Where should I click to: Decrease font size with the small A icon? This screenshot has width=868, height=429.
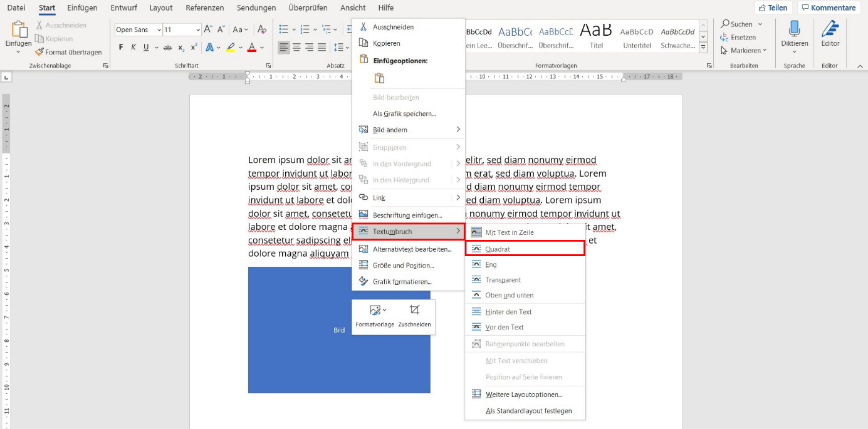click(x=222, y=29)
